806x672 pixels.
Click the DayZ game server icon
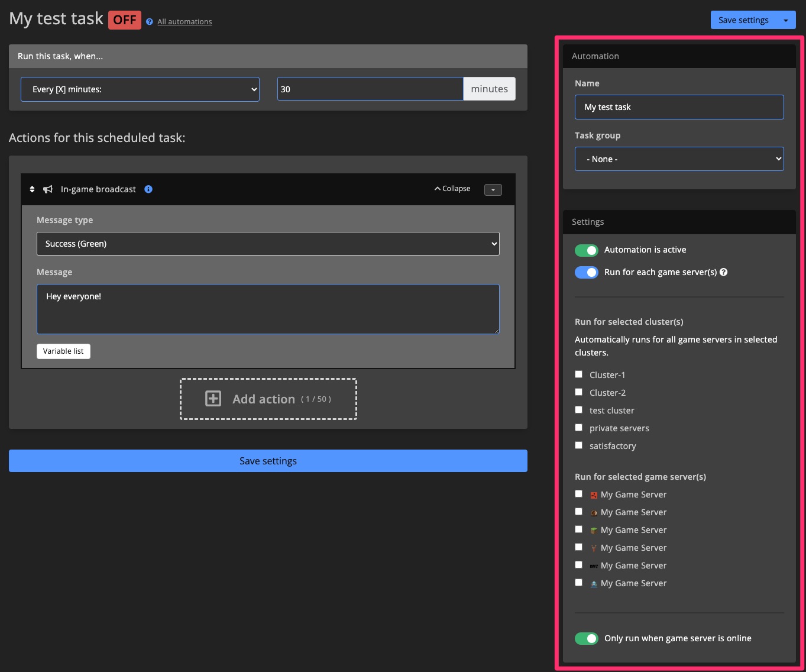click(x=594, y=565)
